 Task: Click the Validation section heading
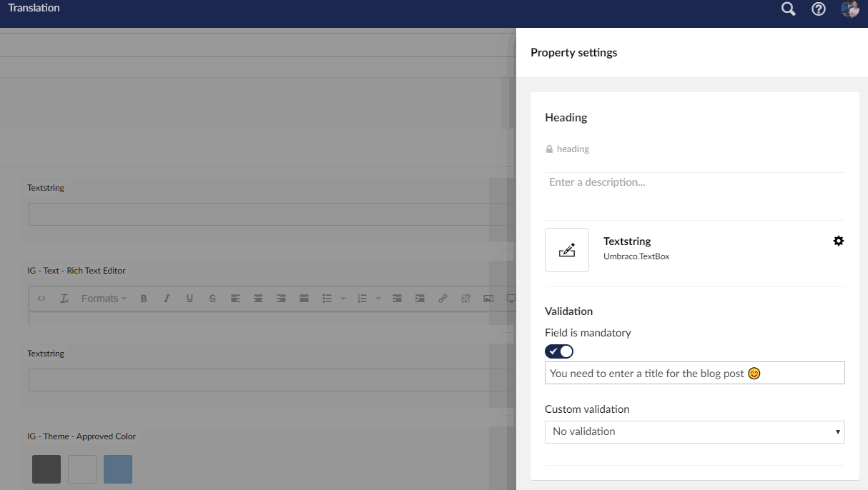pyautogui.click(x=569, y=311)
